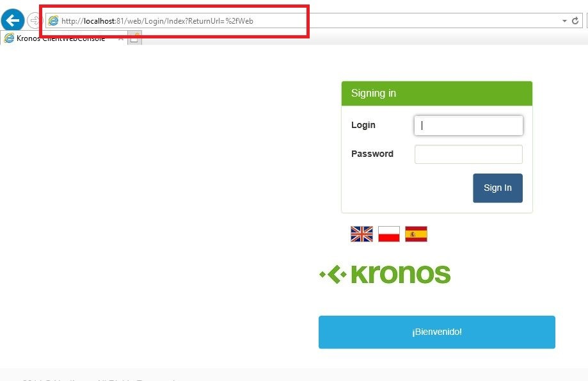
Task: Focus the Login text field
Action: [x=468, y=126]
